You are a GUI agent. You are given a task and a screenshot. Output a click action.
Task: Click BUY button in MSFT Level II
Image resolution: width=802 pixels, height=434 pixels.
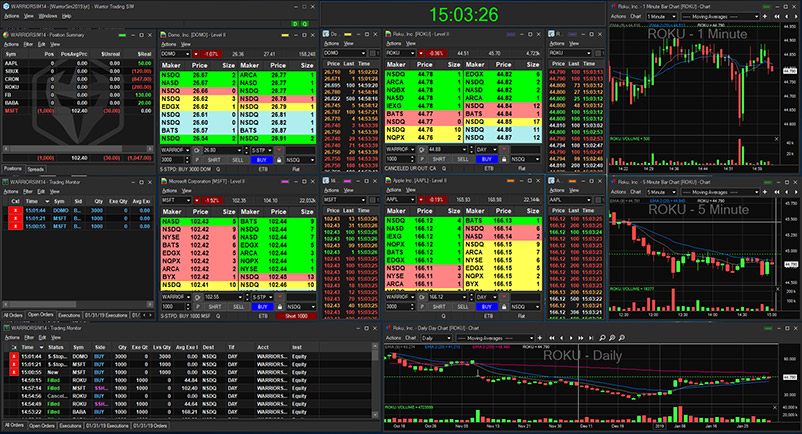point(262,307)
